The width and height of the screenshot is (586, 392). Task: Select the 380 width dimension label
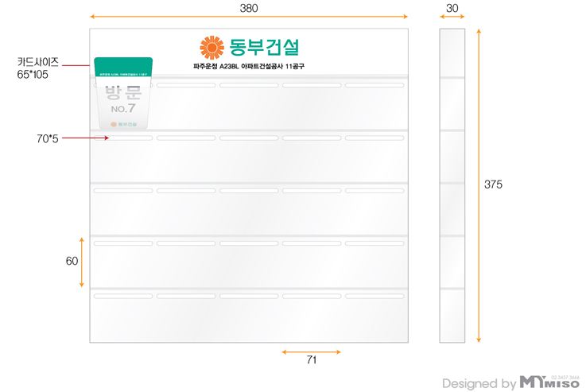(249, 8)
